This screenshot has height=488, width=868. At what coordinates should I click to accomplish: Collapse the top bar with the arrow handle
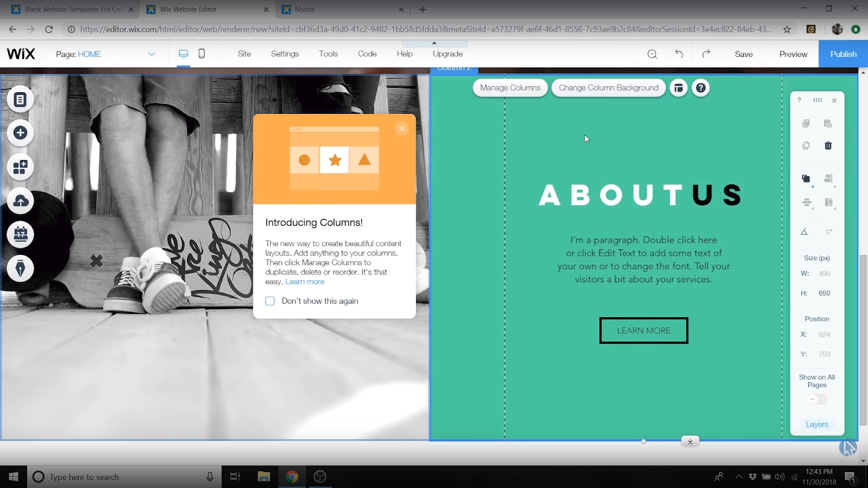pyautogui.click(x=434, y=43)
